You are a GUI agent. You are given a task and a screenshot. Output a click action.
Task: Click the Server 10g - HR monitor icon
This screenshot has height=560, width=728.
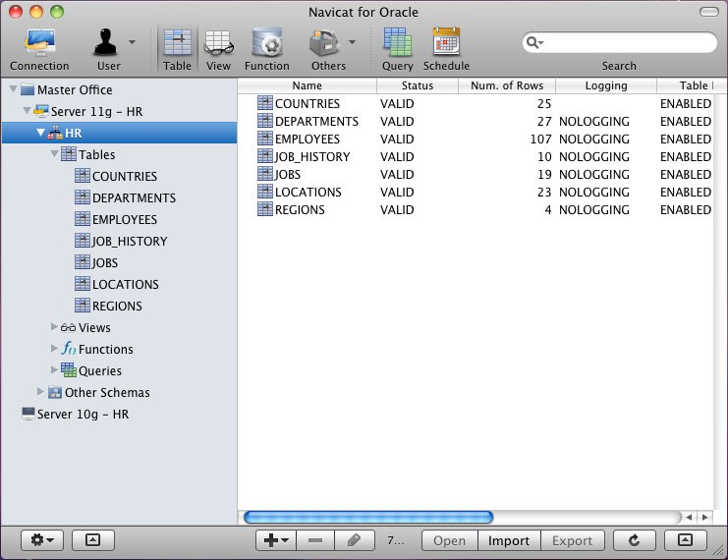click(28, 414)
